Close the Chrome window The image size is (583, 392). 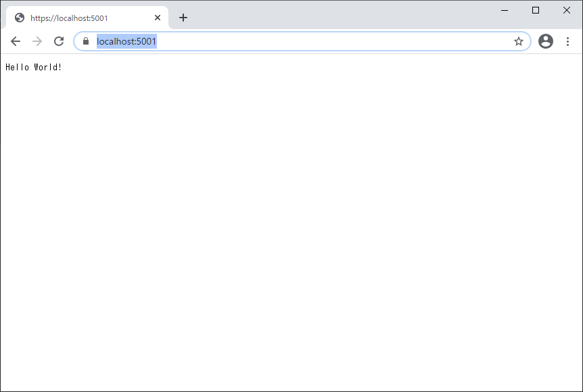566,10
